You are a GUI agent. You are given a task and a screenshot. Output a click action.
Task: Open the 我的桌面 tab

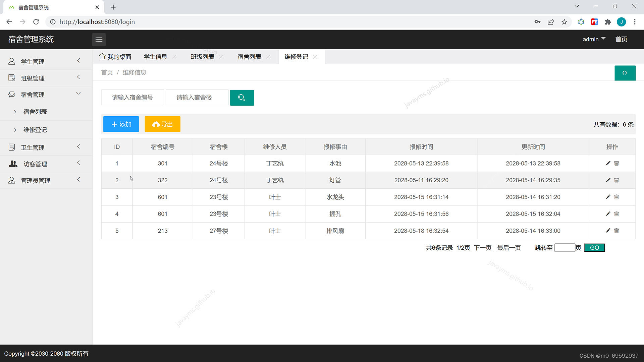[x=115, y=57]
